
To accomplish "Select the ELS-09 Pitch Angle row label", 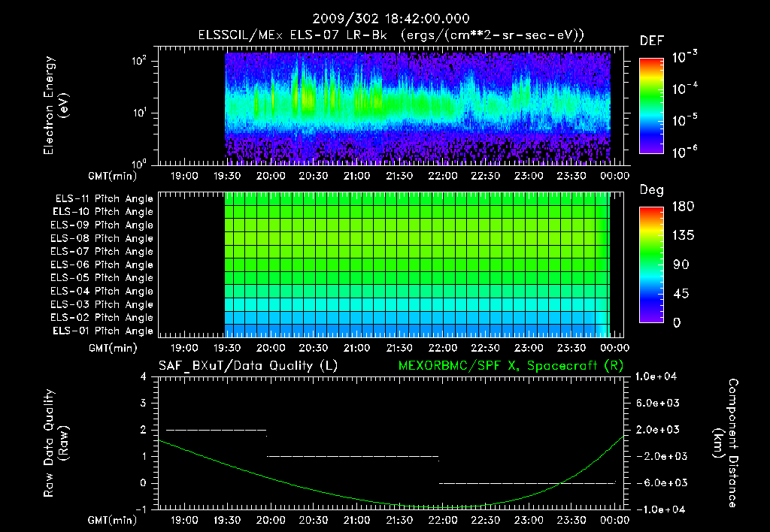I will (x=102, y=225).
